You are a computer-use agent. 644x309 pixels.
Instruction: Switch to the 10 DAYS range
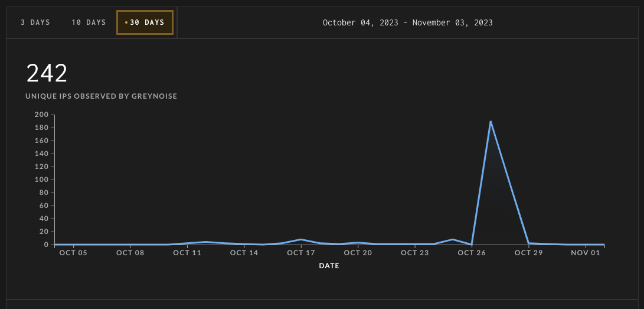(x=89, y=22)
